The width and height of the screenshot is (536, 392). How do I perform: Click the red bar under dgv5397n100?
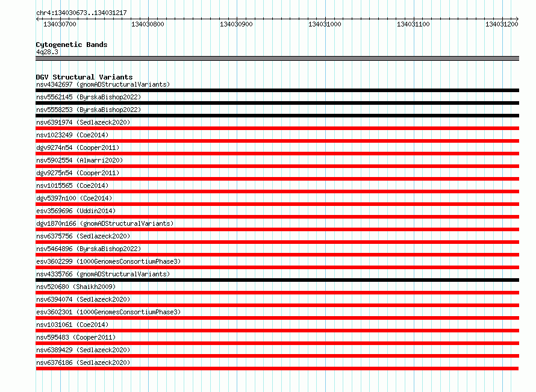pyautogui.click(x=277, y=204)
